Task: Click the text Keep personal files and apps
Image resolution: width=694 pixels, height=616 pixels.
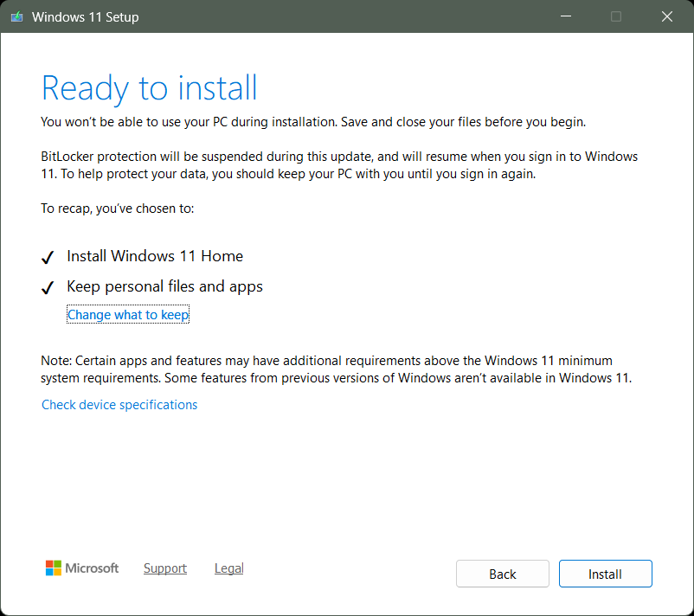Action: [x=164, y=286]
